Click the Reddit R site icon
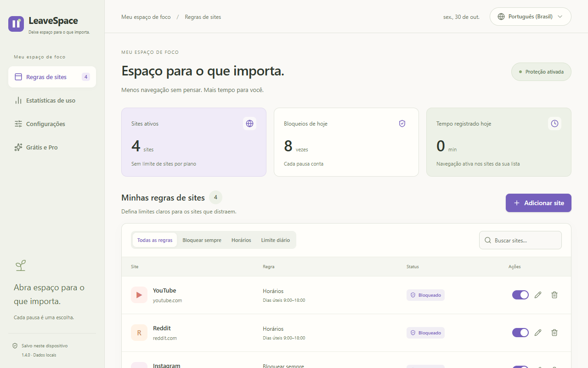This screenshot has height=368, width=588. click(139, 333)
